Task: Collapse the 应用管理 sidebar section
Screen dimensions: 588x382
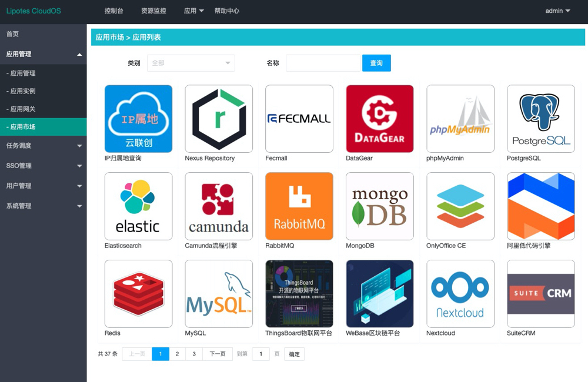Action: coord(44,54)
